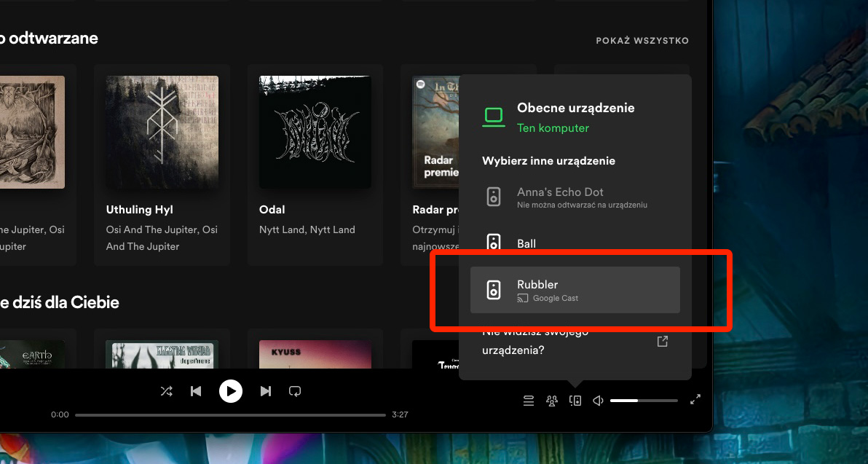
Task: Open the external link icon for missing devices
Action: (x=662, y=341)
